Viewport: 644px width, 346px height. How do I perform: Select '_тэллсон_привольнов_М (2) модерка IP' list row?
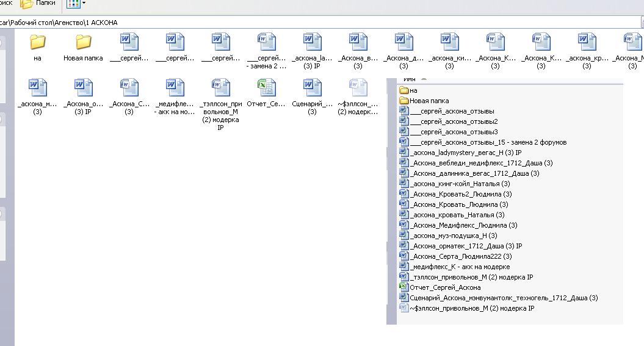pyautogui.click(x=466, y=277)
